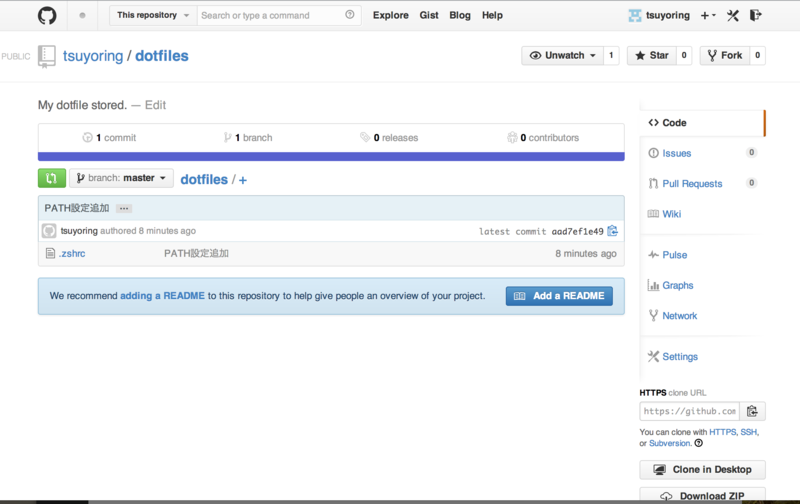Screen dimensions: 800x504
Task: Click the notifications dot indicator
Action: pos(82,15)
